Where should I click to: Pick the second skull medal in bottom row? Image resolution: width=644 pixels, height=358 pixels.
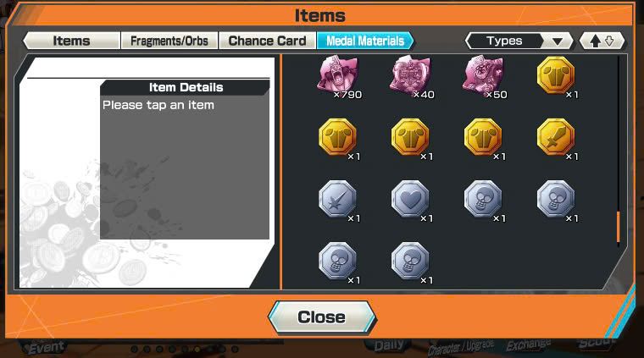[x=410, y=261]
